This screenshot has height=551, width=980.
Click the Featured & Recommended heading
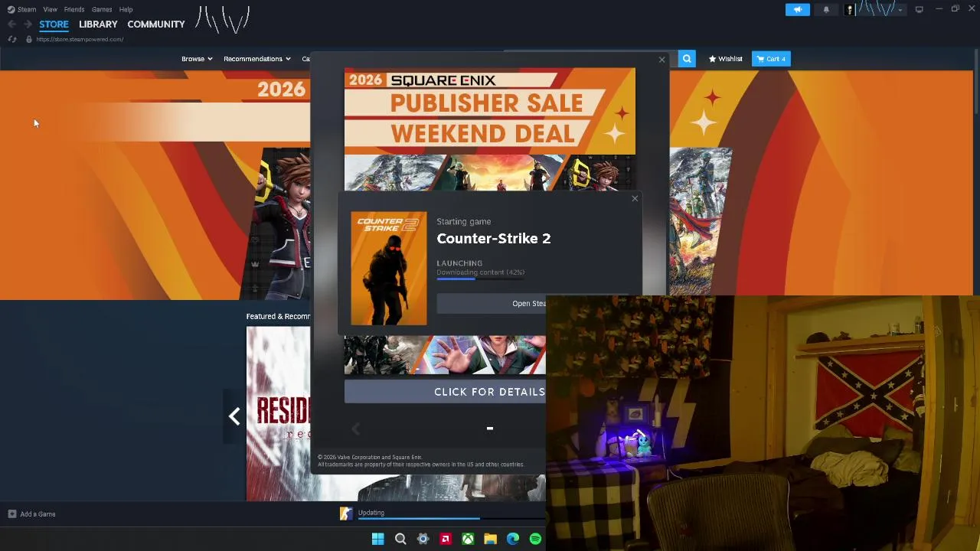278,317
